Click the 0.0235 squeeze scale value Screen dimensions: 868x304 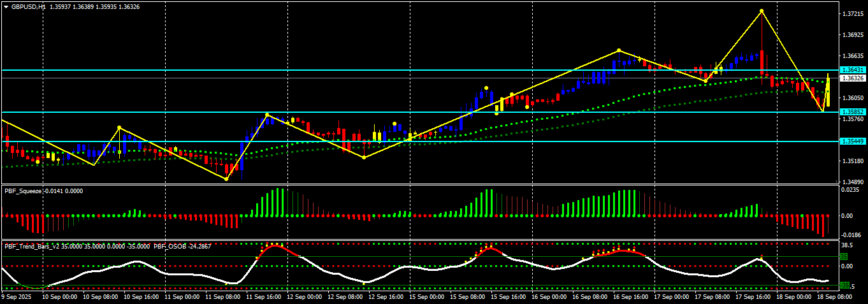pyautogui.click(x=851, y=189)
